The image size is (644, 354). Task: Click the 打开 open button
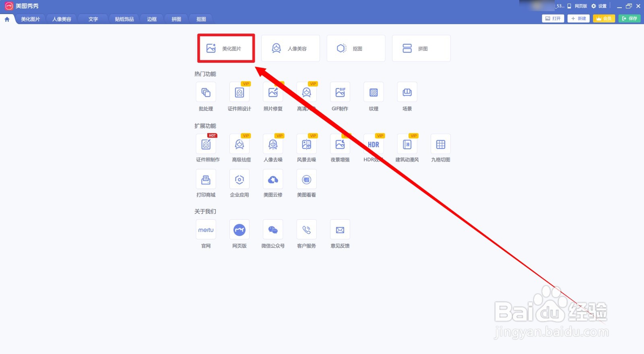553,19
